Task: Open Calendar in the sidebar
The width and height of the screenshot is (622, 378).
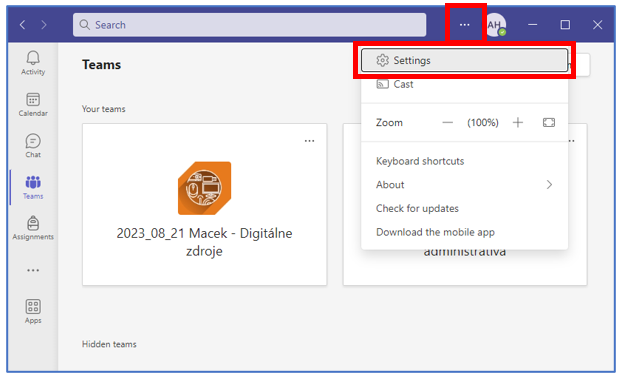Action: point(33,105)
